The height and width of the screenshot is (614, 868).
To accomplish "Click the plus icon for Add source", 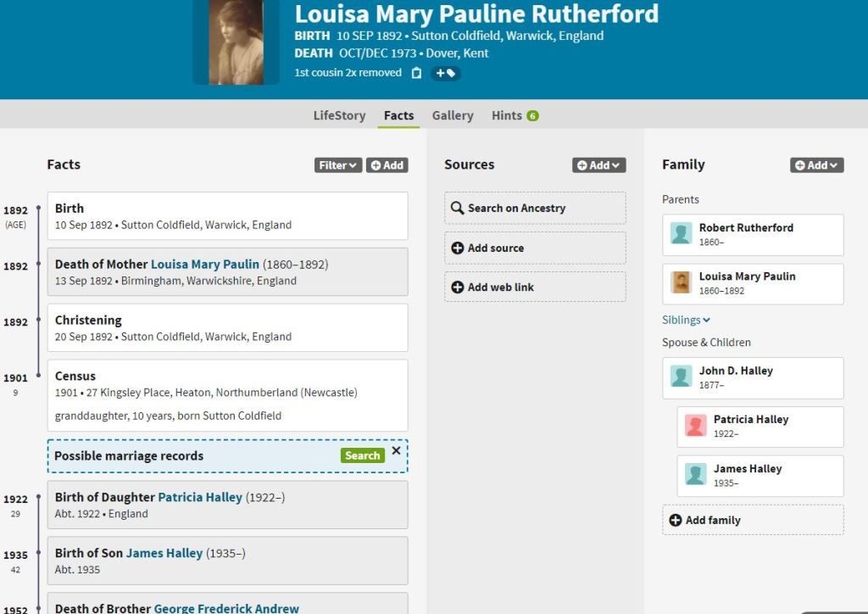I will tap(458, 248).
